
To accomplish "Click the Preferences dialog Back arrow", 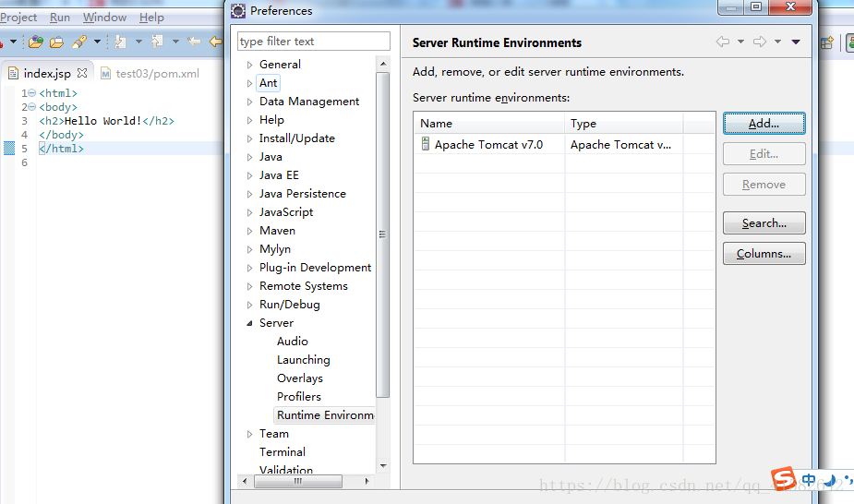I will point(723,42).
